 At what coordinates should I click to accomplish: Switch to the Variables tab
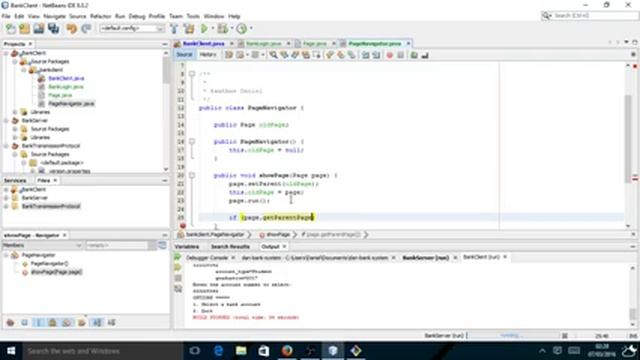pos(187,247)
